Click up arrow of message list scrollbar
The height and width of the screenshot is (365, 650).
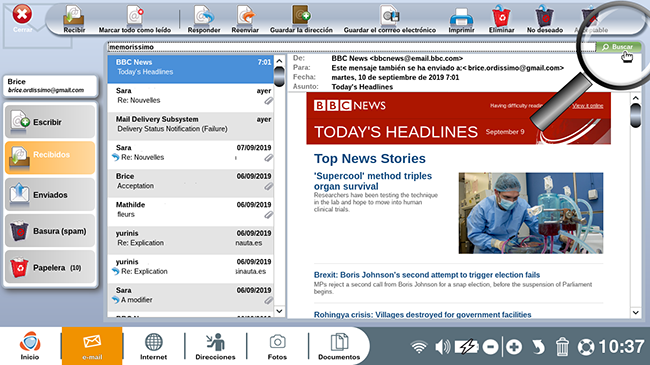click(x=279, y=61)
